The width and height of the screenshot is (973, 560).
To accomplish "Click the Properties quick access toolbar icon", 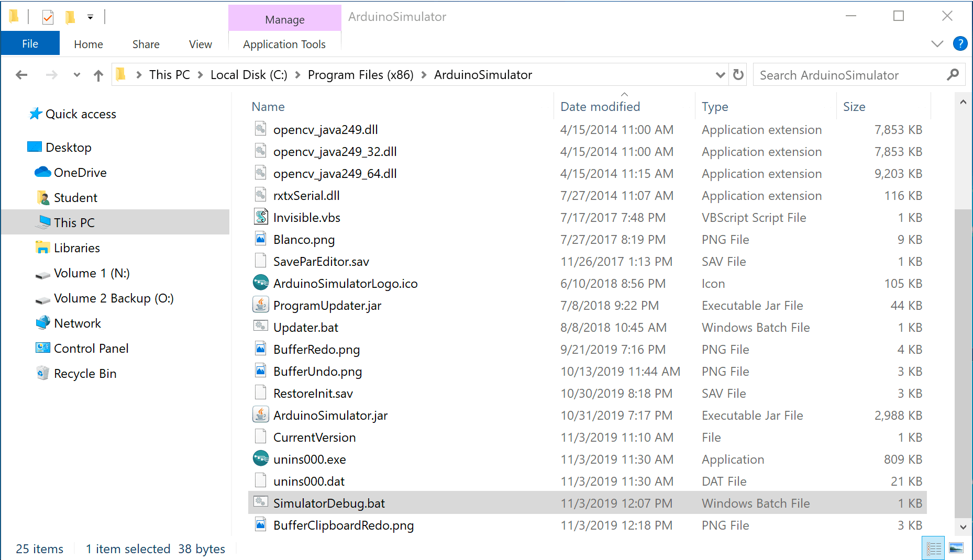I will point(48,17).
